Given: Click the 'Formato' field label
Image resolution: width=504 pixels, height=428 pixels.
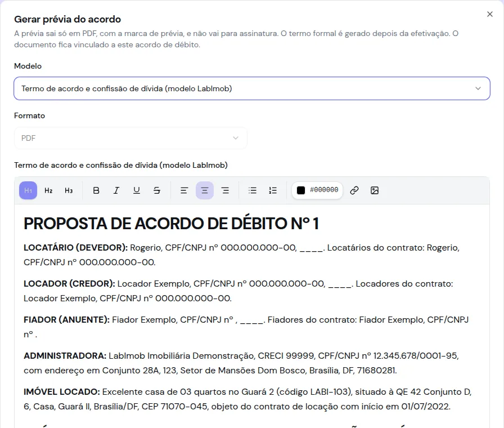Looking at the screenshot, I should pos(30,115).
